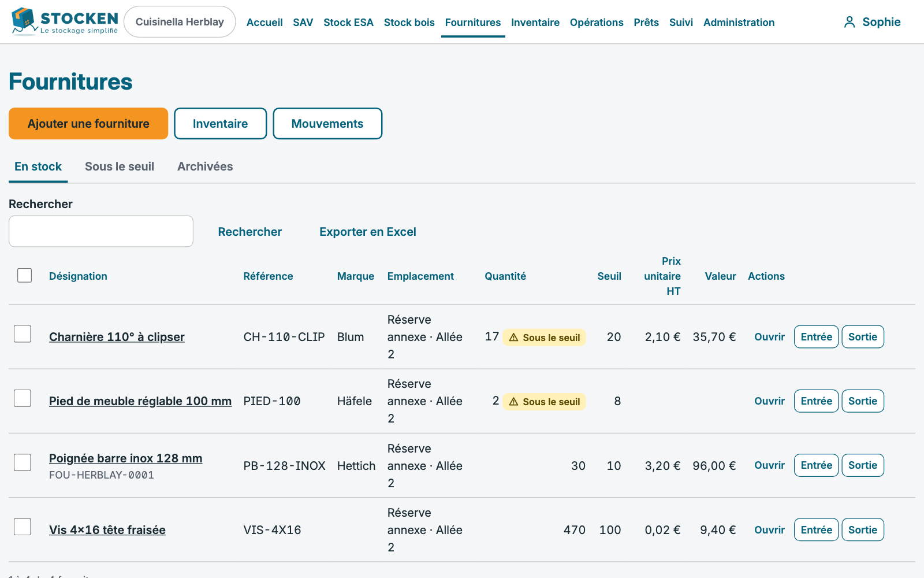Open Stock bois section

[x=409, y=23]
